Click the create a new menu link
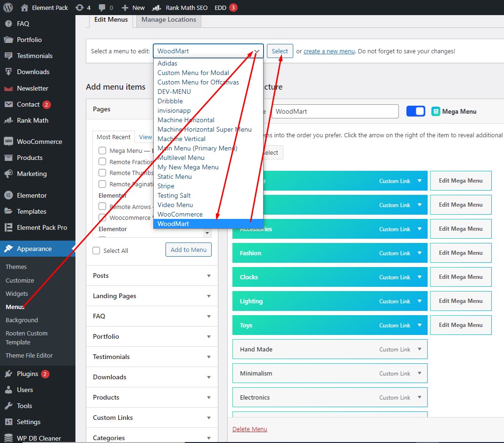The height and width of the screenshot is (443, 504). click(329, 51)
